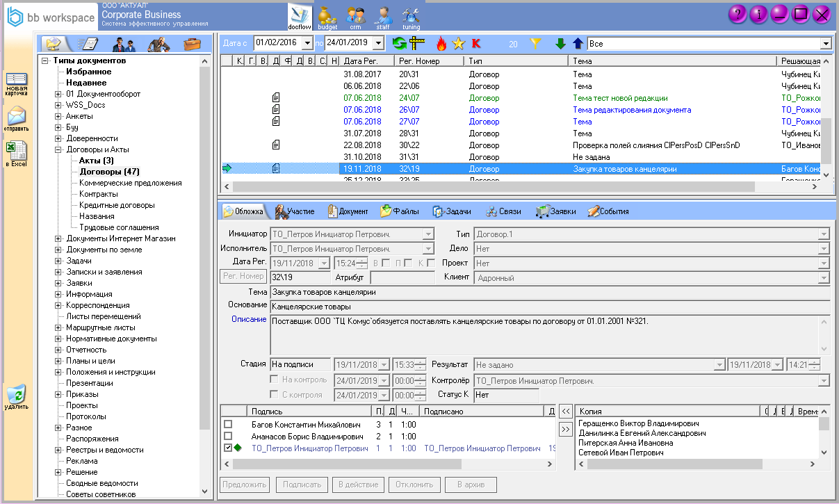Viewport: 839px width, 504px height.
Task: Click the yellow funnel filter icon
Action: (x=535, y=44)
